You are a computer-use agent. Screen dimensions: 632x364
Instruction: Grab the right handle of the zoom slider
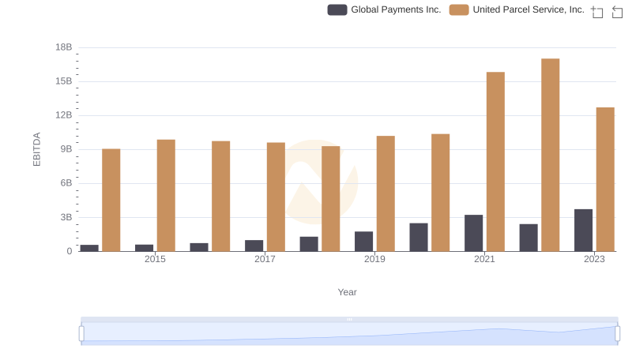tap(617, 334)
